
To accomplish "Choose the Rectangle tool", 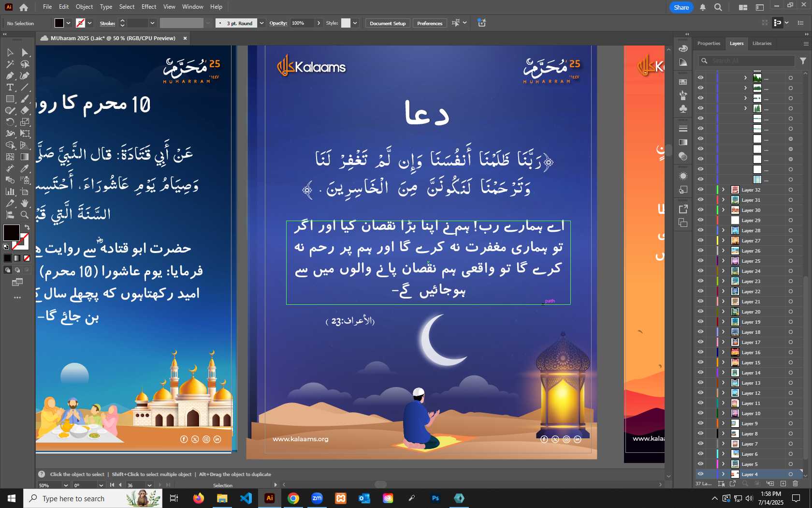I will pos(10,99).
